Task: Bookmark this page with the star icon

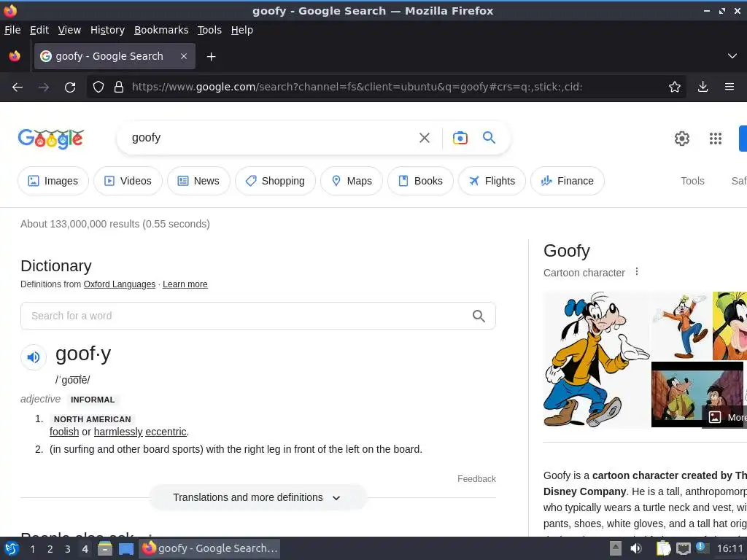Action: click(674, 87)
